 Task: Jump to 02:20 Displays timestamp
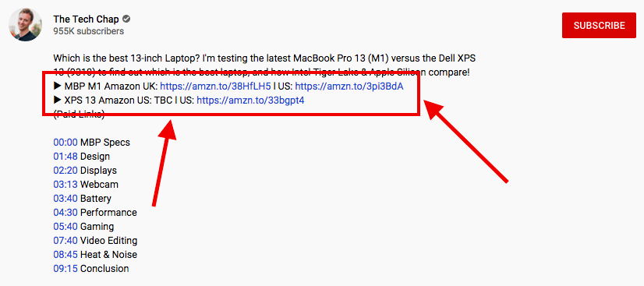(x=65, y=171)
